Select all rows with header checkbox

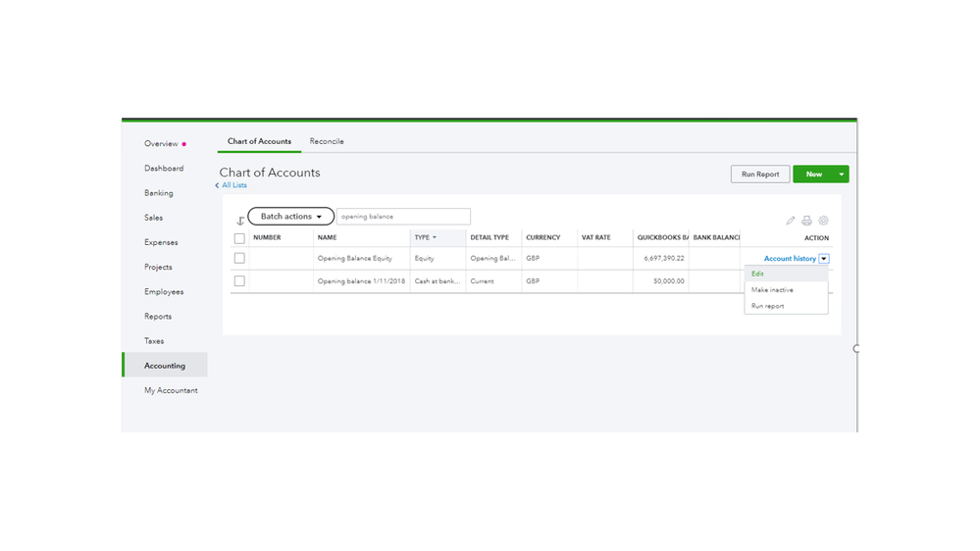tap(239, 238)
